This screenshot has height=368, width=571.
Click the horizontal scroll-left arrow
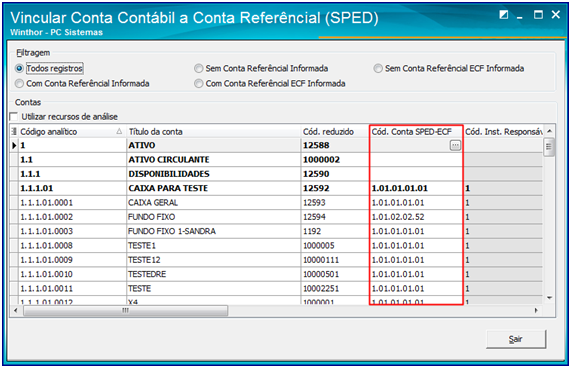click(x=15, y=310)
